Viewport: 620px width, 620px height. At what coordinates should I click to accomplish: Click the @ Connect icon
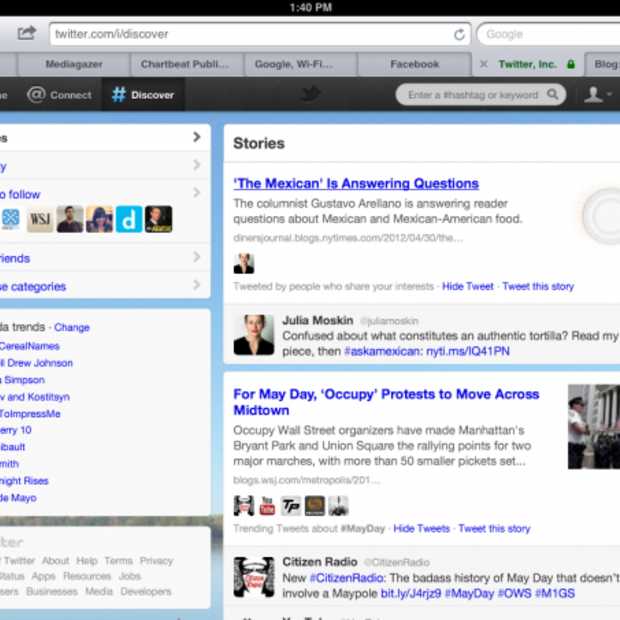click(x=36, y=95)
